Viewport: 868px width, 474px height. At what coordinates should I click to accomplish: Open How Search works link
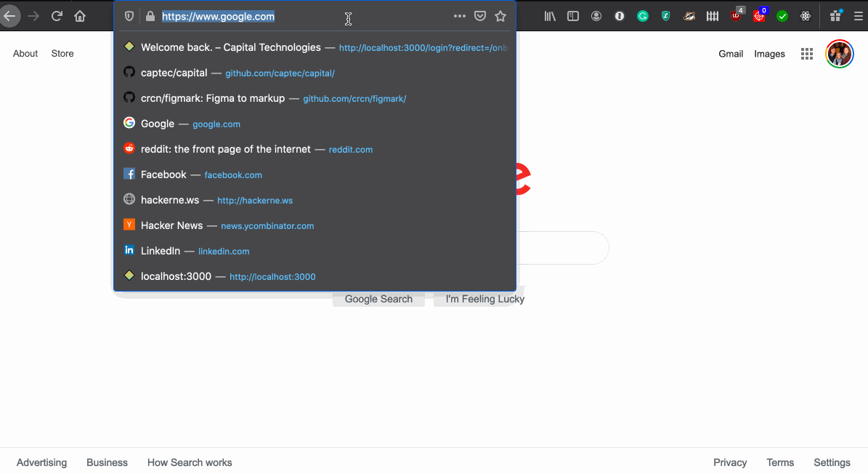190,462
